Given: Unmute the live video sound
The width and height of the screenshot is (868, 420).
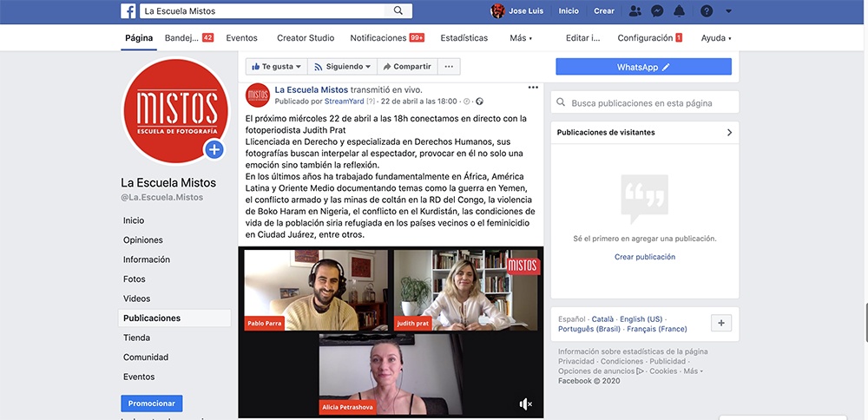Looking at the screenshot, I should pyautogui.click(x=525, y=404).
